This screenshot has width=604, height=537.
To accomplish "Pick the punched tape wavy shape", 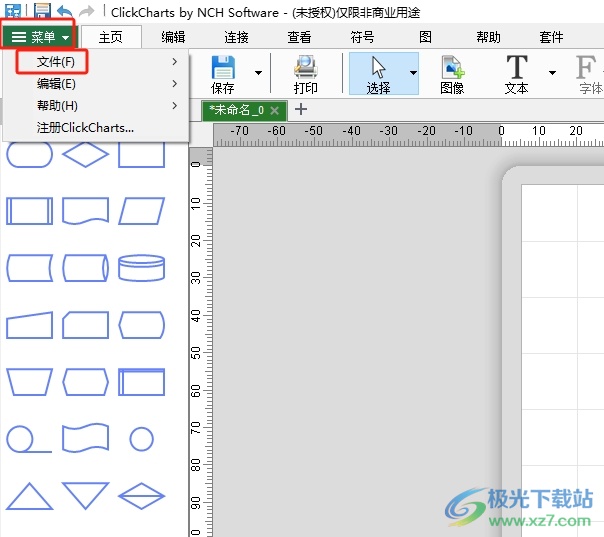I will 86,438.
